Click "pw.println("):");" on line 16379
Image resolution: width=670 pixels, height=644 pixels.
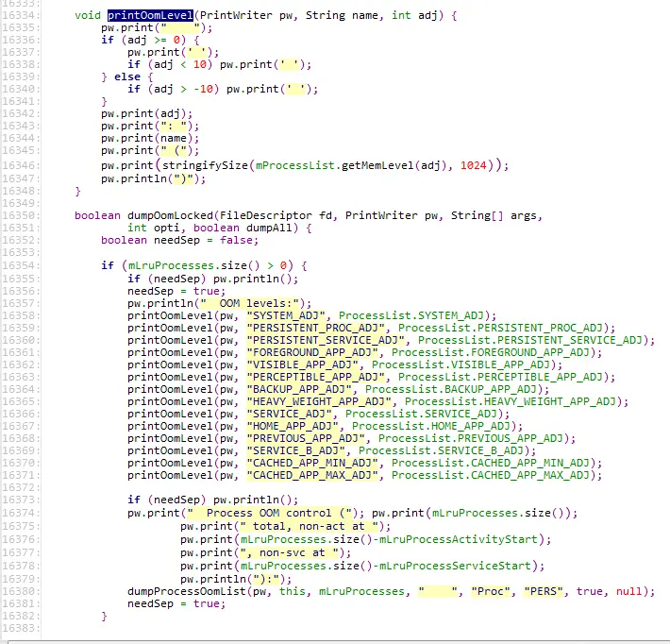236,580
